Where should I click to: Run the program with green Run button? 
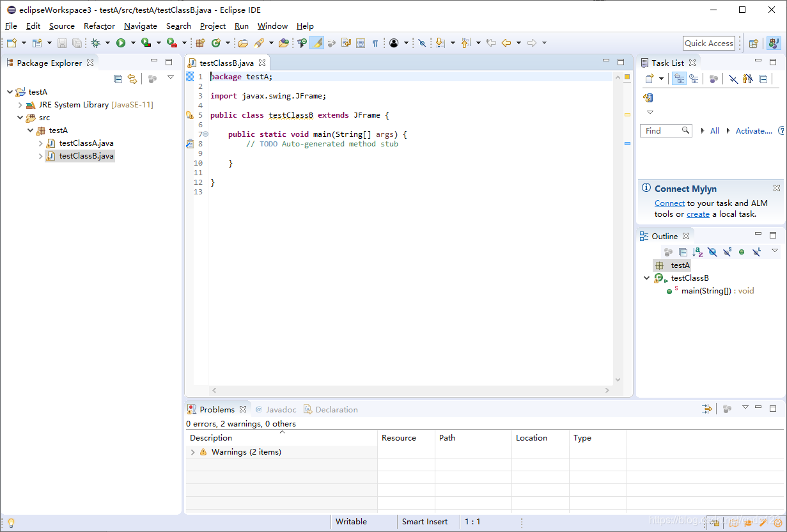[121, 43]
